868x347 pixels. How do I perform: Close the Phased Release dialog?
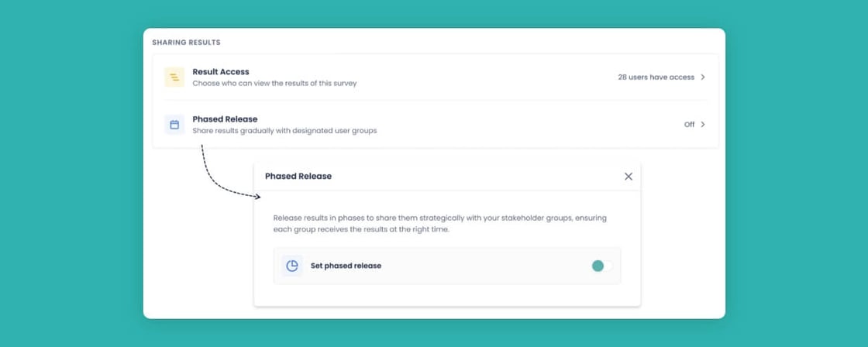[629, 177]
